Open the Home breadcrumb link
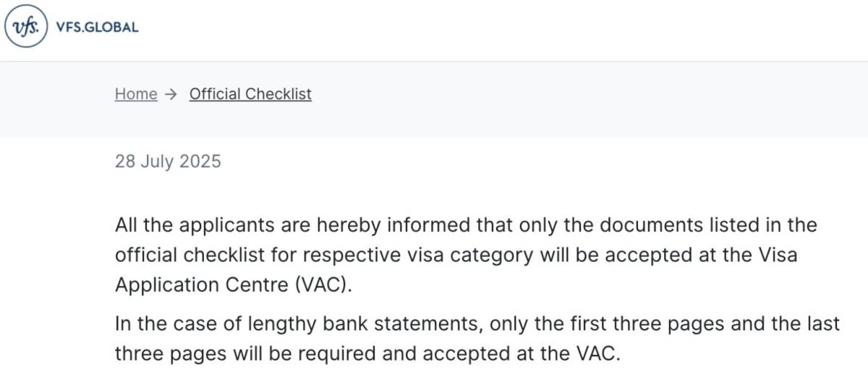Viewport: 868px width, 388px height. [x=136, y=94]
